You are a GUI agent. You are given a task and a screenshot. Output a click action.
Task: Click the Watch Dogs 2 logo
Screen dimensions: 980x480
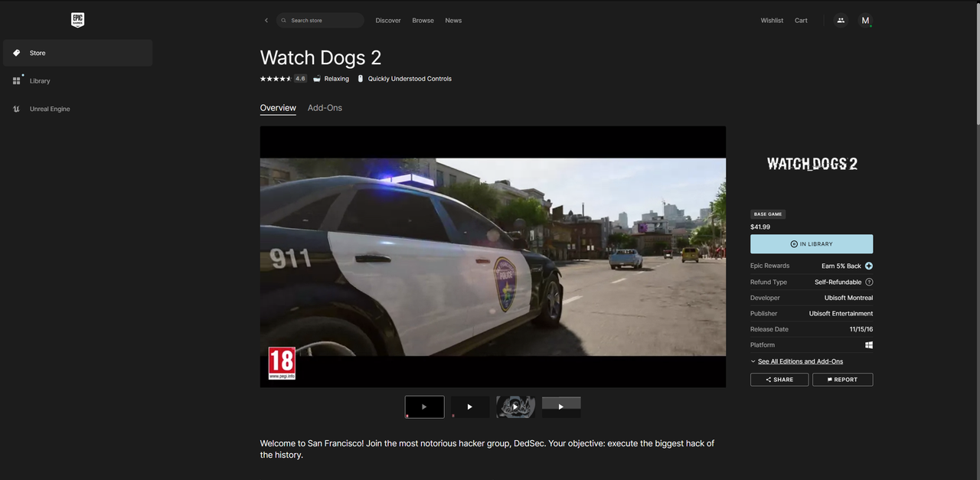(812, 164)
